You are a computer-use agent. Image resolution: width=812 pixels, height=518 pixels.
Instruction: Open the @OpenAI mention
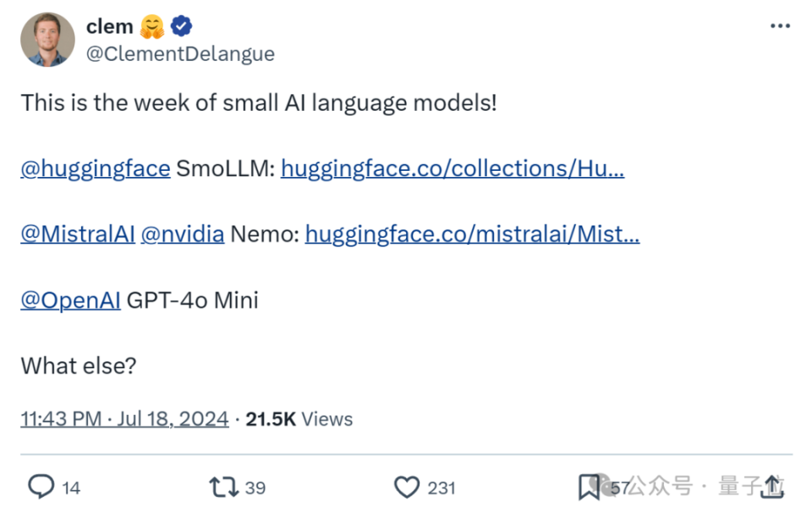click(70, 300)
